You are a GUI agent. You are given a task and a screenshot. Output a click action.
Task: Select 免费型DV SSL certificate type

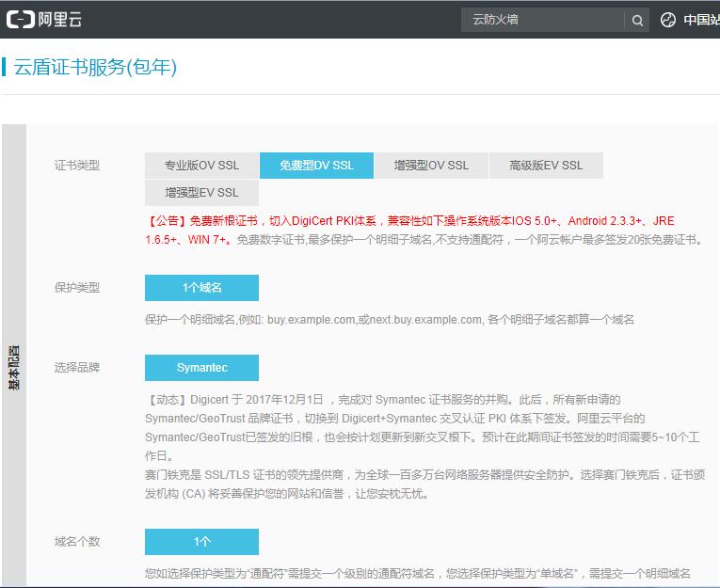click(x=317, y=166)
